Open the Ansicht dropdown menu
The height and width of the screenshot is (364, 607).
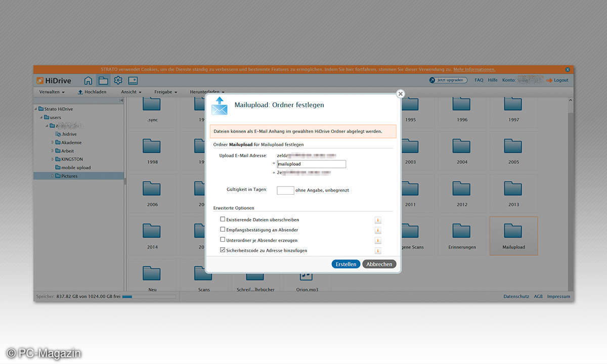131,92
